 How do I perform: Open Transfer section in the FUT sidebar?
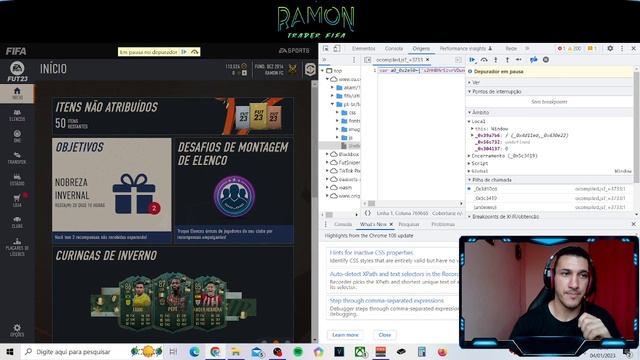tap(17, 158)
